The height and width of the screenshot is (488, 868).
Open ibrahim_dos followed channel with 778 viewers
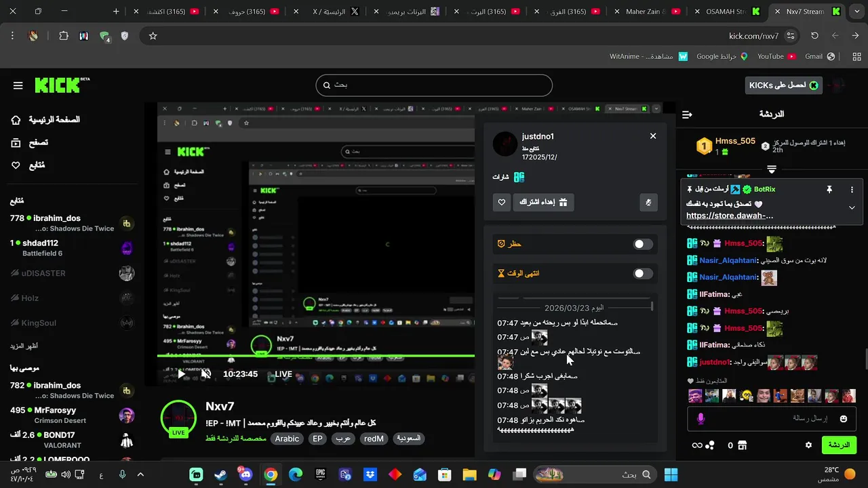coord(72,223)
